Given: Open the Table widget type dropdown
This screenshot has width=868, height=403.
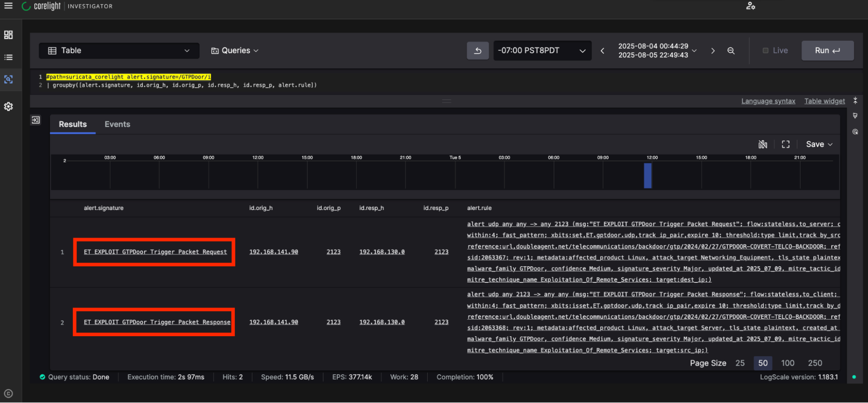Looking at the screenshot, I should tap(119, 51).
